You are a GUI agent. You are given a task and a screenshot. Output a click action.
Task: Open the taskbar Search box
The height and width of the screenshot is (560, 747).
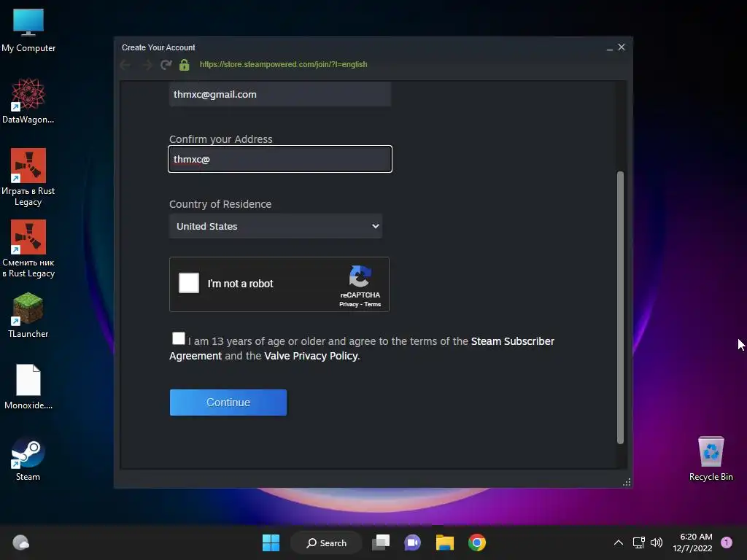tap(327, 542)
